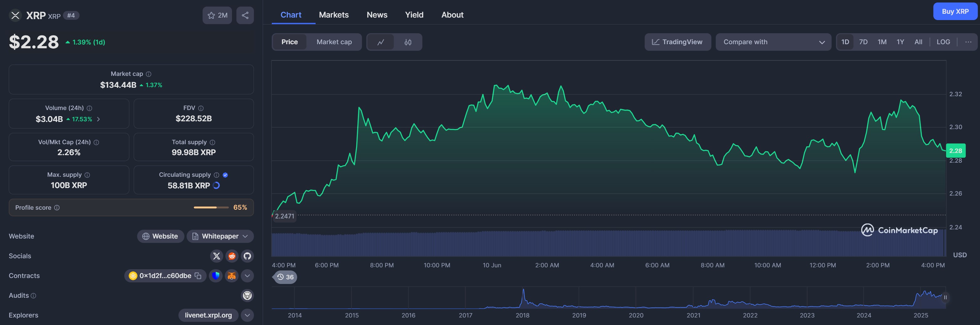This screenshot has width=980, height=325.
Task: Click the blue shield wallet icon
Action: (216, 276)
